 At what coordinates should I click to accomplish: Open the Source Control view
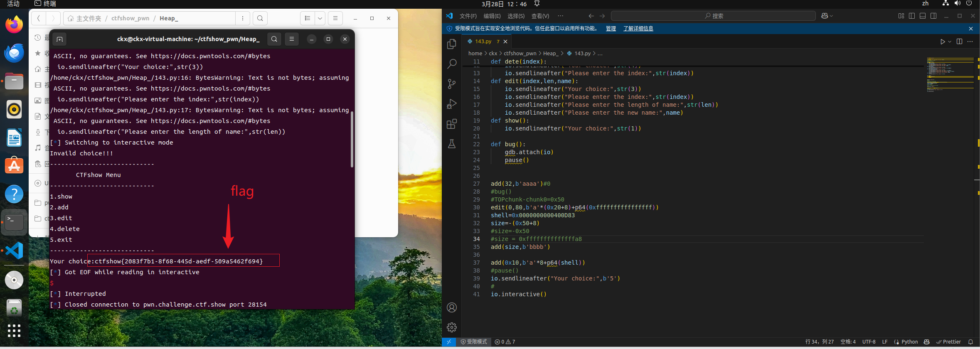[x=452, y=84]
